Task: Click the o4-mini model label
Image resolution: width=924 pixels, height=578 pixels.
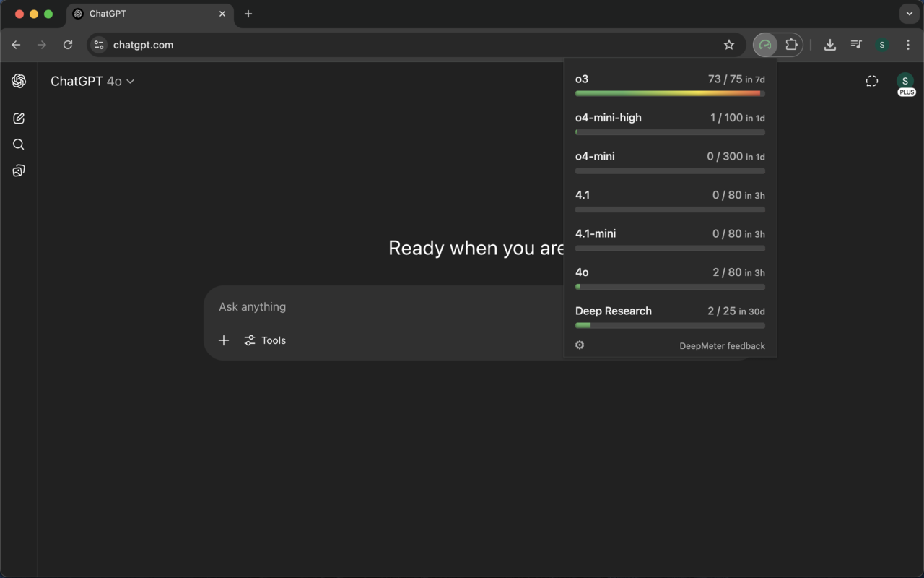Action: (595, 156)
